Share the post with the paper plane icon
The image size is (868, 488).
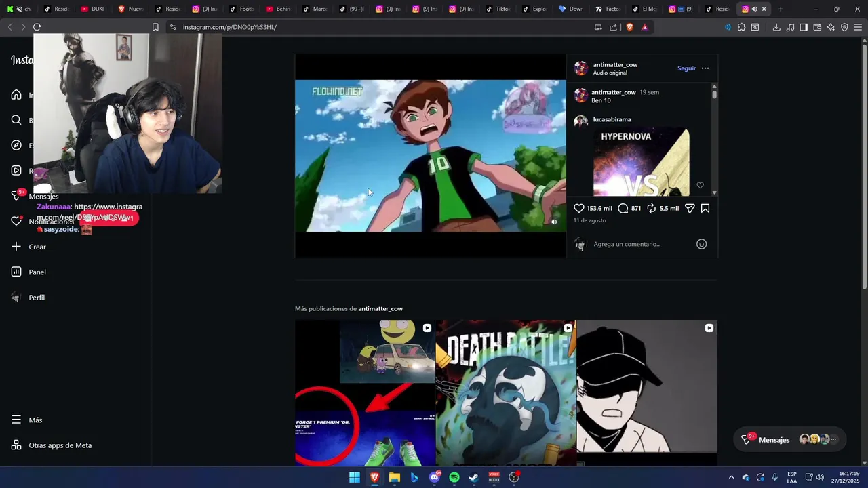(x=690, y=209)
